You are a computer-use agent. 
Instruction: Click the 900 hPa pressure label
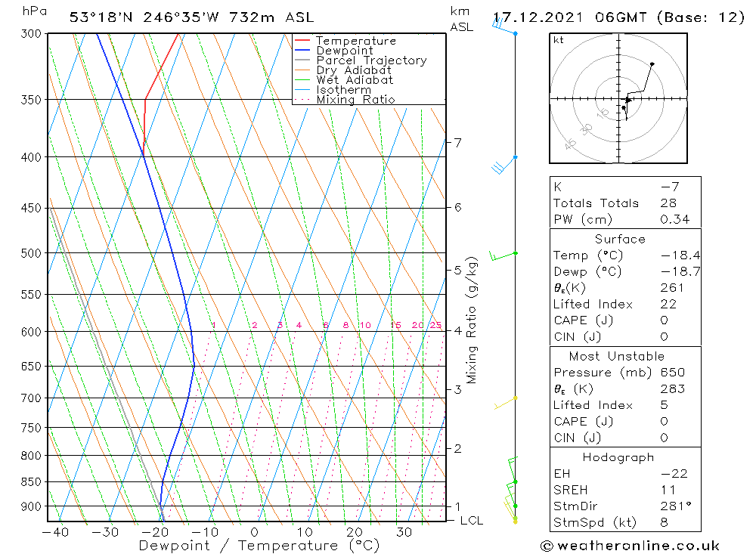click(31, 506)
